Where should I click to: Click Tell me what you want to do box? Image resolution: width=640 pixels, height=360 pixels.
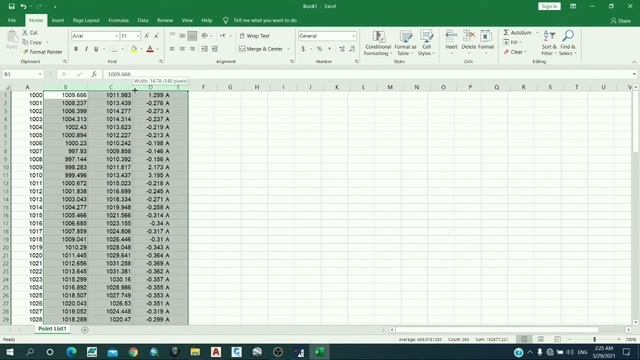[x=260, y=20]
